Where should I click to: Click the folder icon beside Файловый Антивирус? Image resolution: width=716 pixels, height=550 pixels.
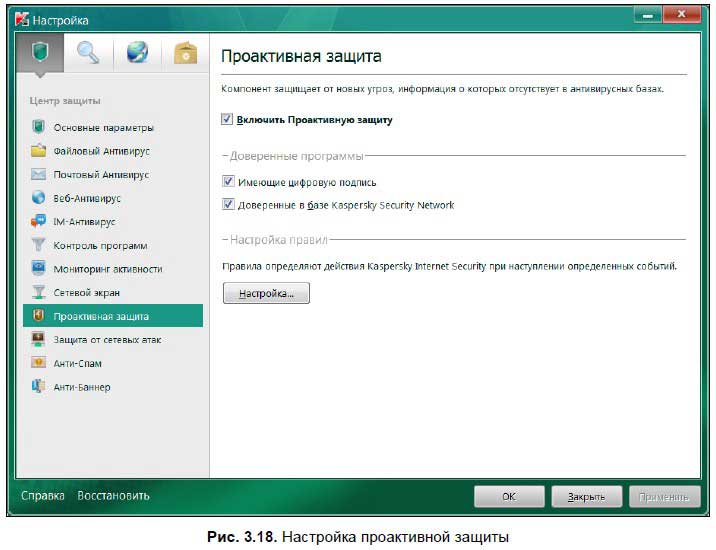(38, 150)
